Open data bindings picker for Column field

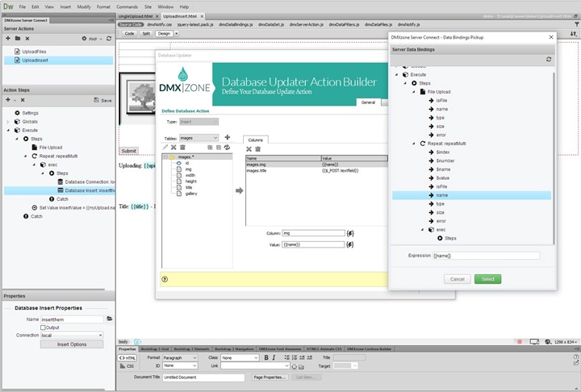[x=350, y=233]
